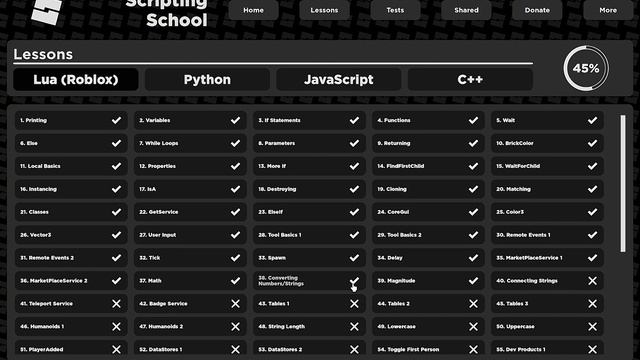Open the More menu

pyautogui.click(x=608, y=10)
